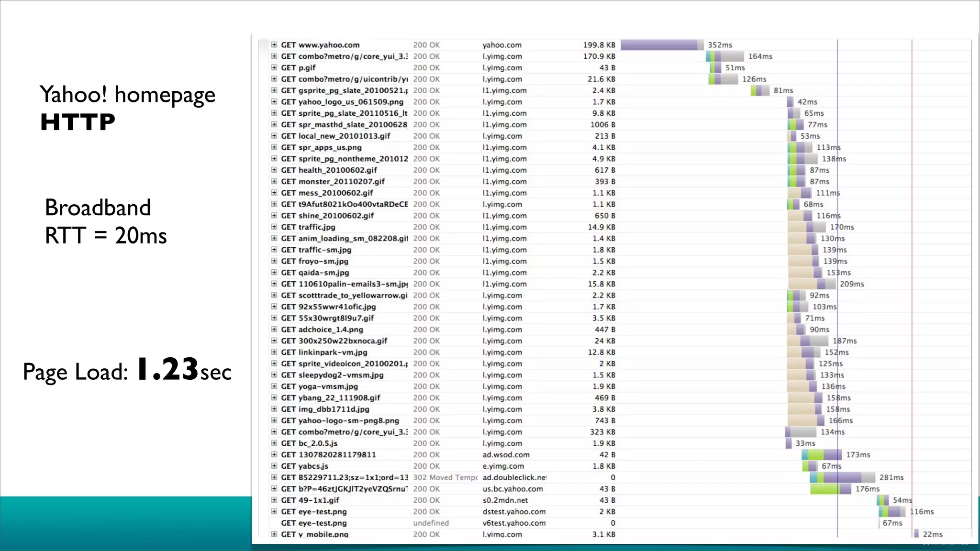Select the GET ybang_22_111908.gif request name
The image size is (980, 551).
(x=331, y=398)
